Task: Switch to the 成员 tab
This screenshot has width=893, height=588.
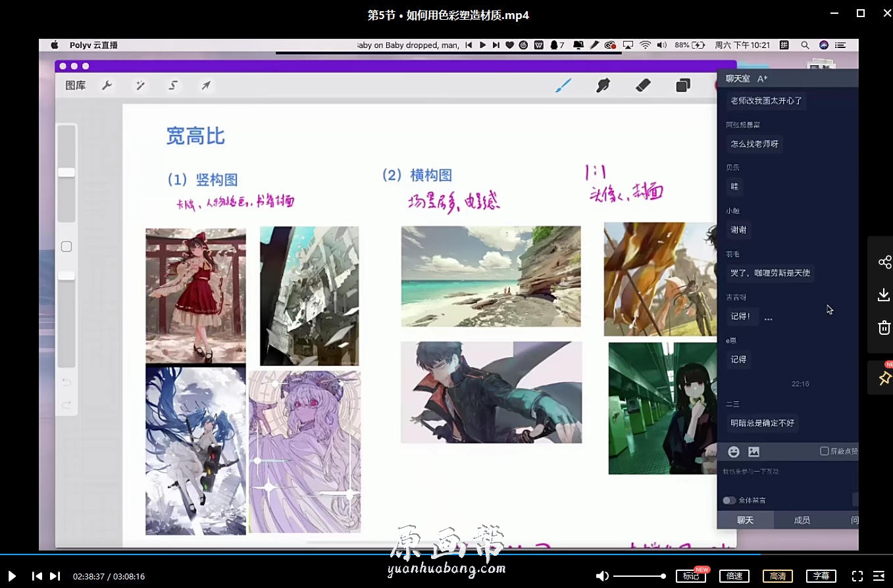Action: tap(802, 520)
